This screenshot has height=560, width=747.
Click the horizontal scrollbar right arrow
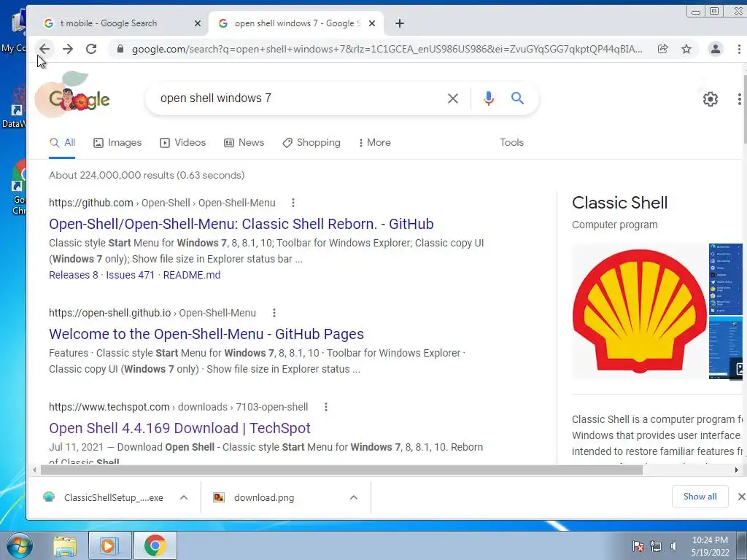point(737,470)
